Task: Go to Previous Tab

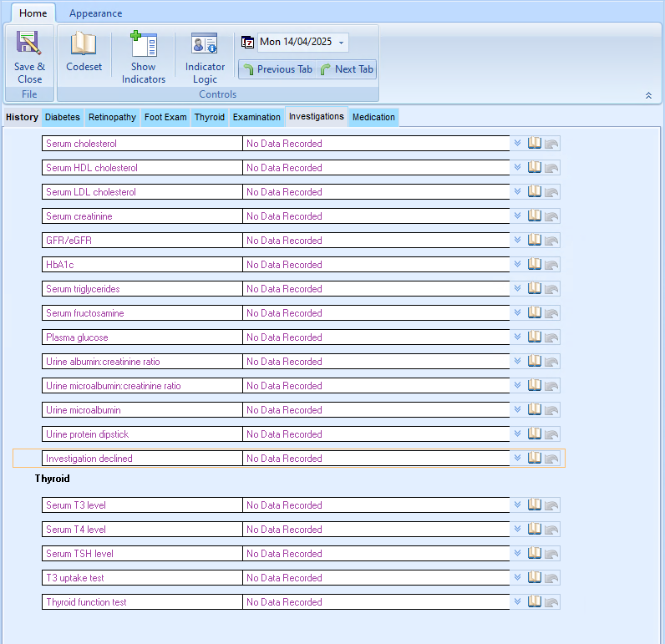Action: tap(278, 69)
